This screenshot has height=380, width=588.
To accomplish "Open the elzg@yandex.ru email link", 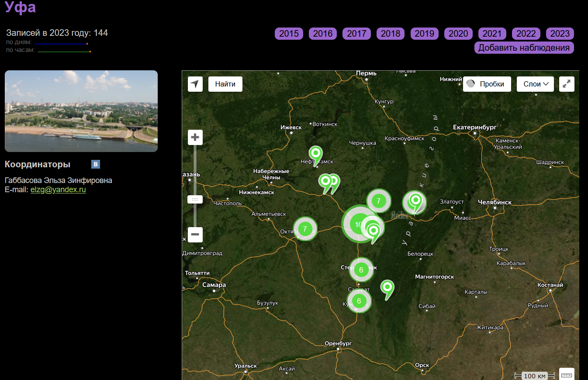I will (58, 190).
